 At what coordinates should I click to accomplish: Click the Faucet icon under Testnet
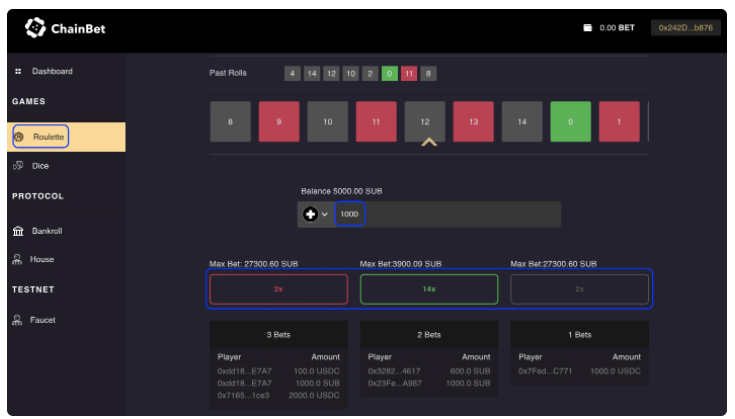pos(18,320)
